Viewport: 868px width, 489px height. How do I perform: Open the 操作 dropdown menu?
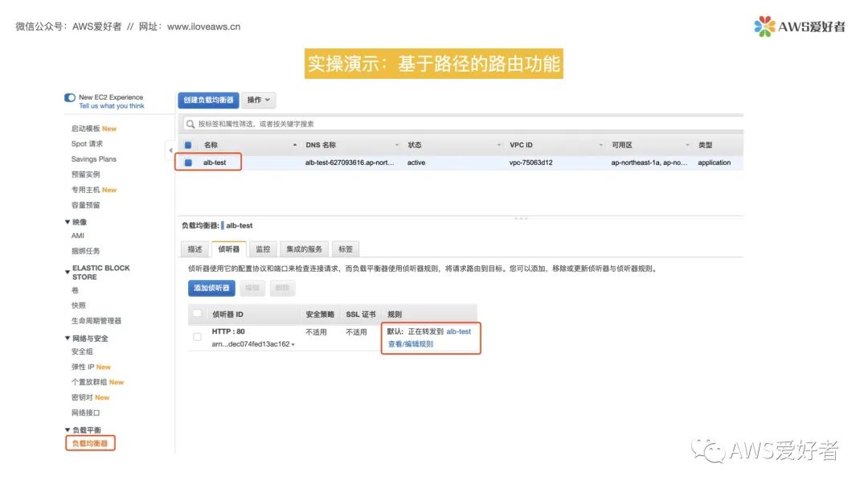coord(259,101)
